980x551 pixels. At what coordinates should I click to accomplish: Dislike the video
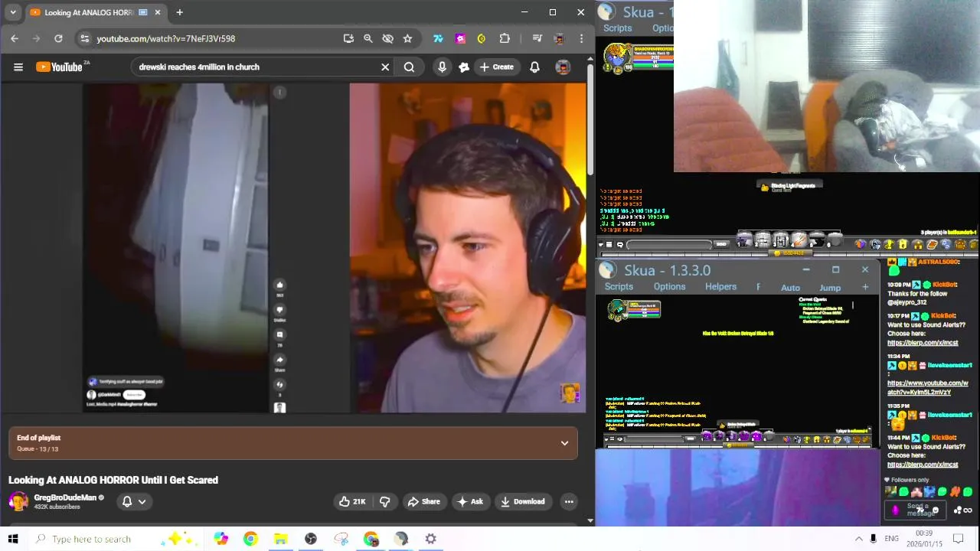tap(385, 502)
